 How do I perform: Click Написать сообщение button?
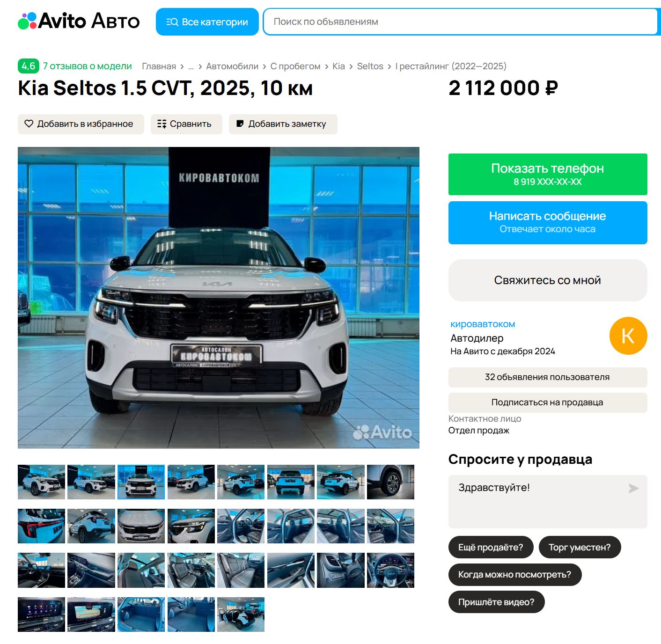[x=548, y=223]
